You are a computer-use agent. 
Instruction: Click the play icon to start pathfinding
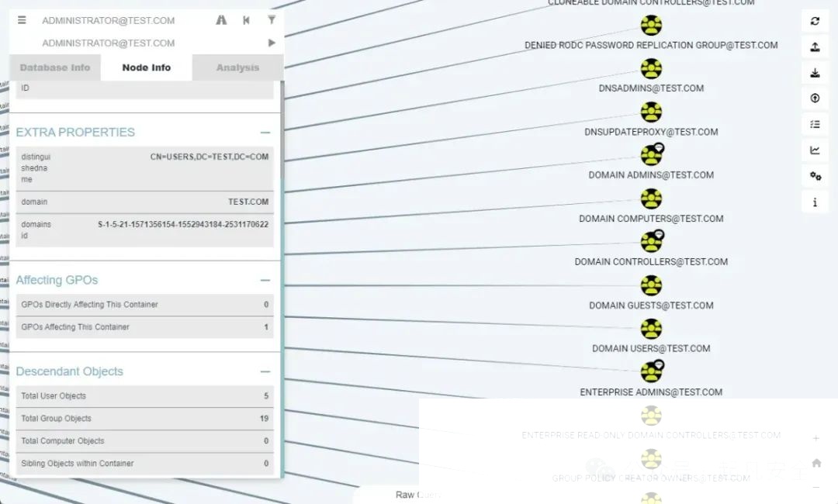272,43
